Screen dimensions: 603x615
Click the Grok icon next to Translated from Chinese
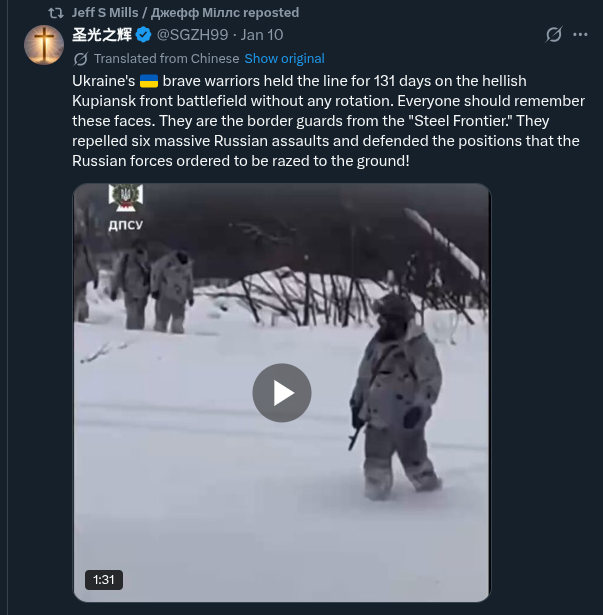(80, 59)
